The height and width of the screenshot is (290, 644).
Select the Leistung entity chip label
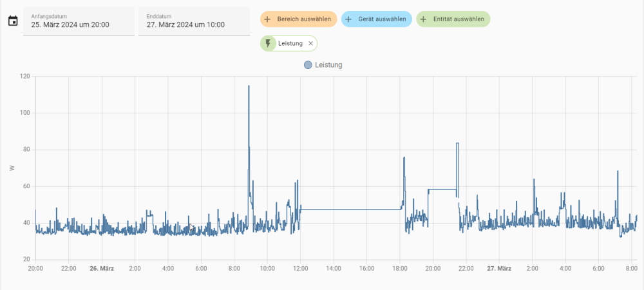[x=290, y=44]
